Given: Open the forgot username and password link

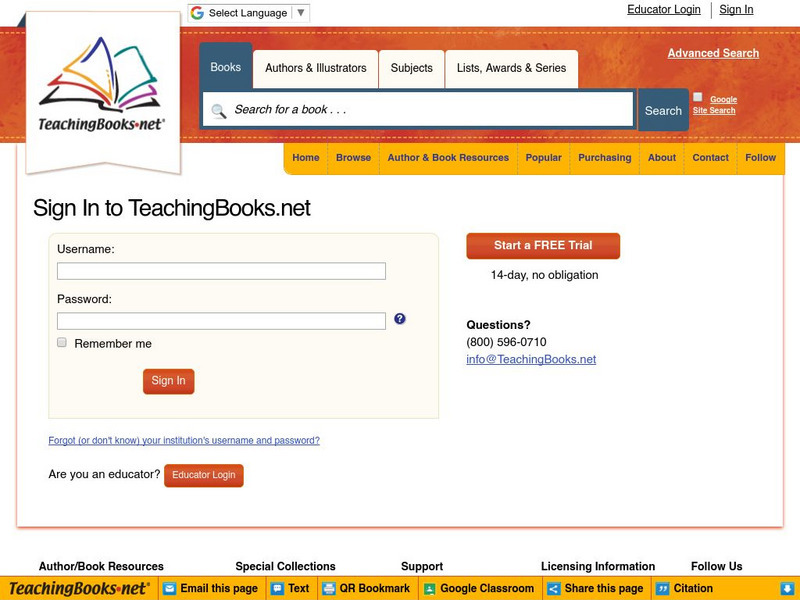Looking at the screenshot, I should point(186,440).
